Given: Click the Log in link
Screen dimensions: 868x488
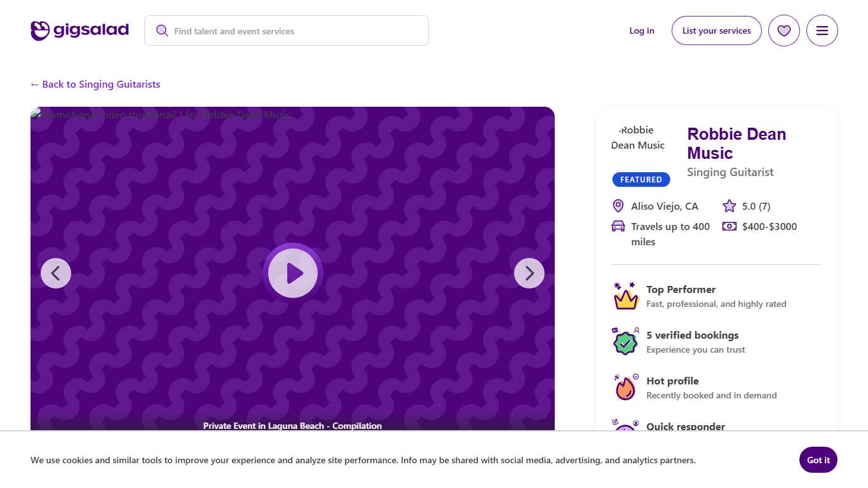Looking at the screenshot, I should [641, 30].
